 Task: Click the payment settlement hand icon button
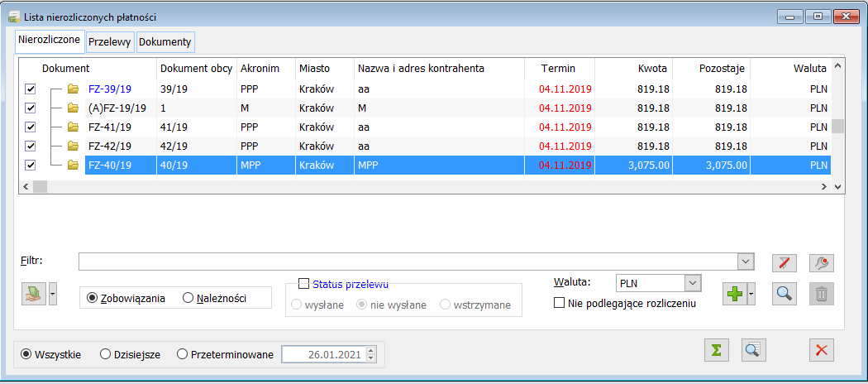(34, 294)
